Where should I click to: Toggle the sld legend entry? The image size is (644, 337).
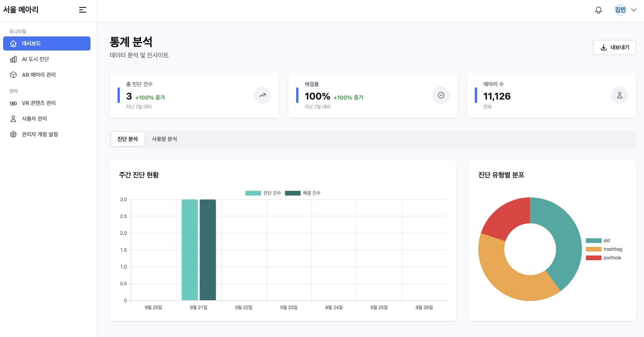[598, 241]
